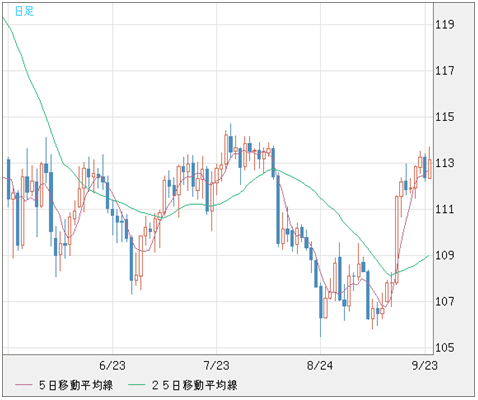The height and width of the screenshot is (400, 478).
Task: Click the 8/24 date axis label
Action: click(x=320, y=365)
